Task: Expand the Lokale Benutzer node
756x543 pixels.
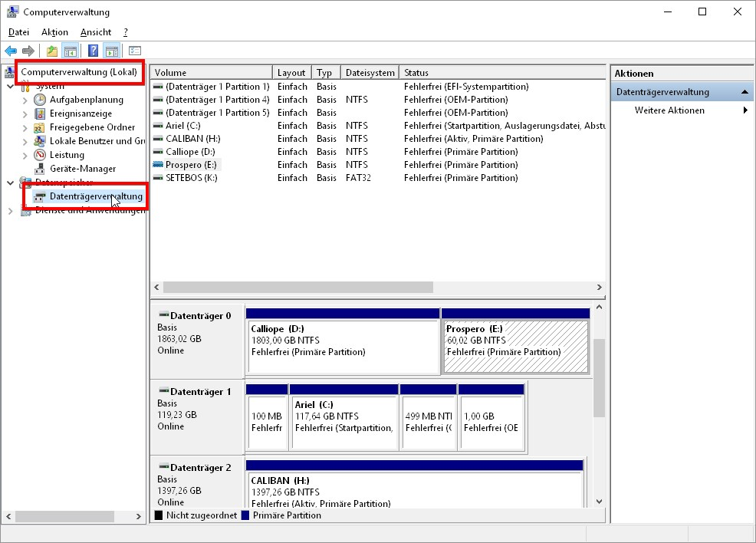Action: 25,142
